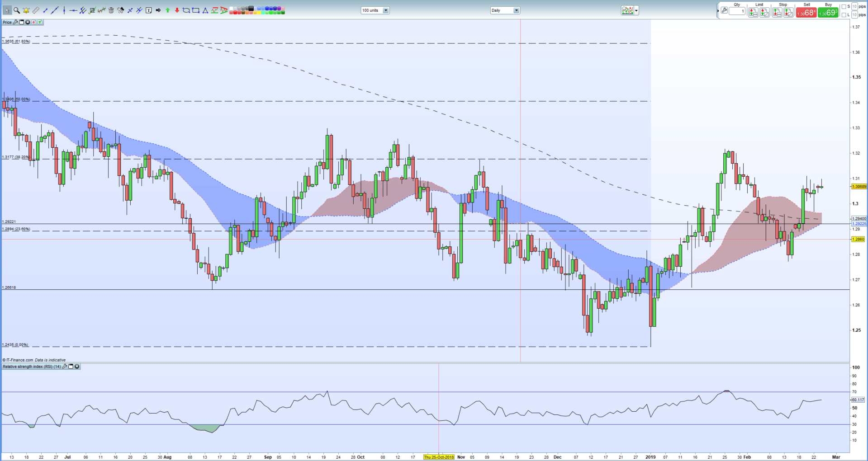Click the trash bin delete objects icon
The height and width of the screenshot is (461, 868).
tap(111, 10)
